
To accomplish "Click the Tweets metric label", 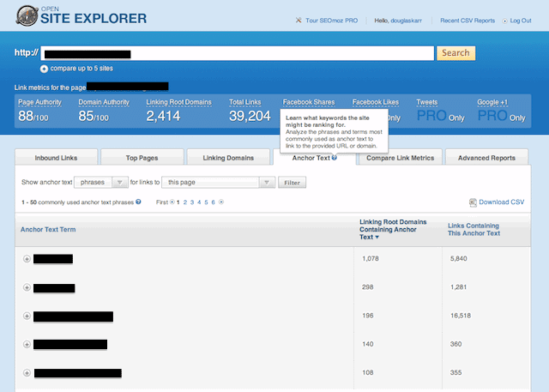I will 427,102.
